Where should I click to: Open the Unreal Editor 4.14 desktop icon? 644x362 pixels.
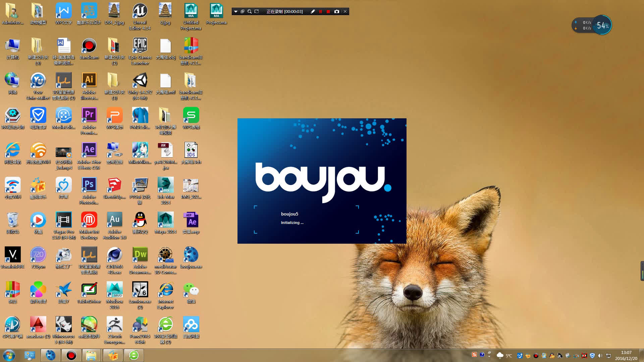(x=140, y=16)
